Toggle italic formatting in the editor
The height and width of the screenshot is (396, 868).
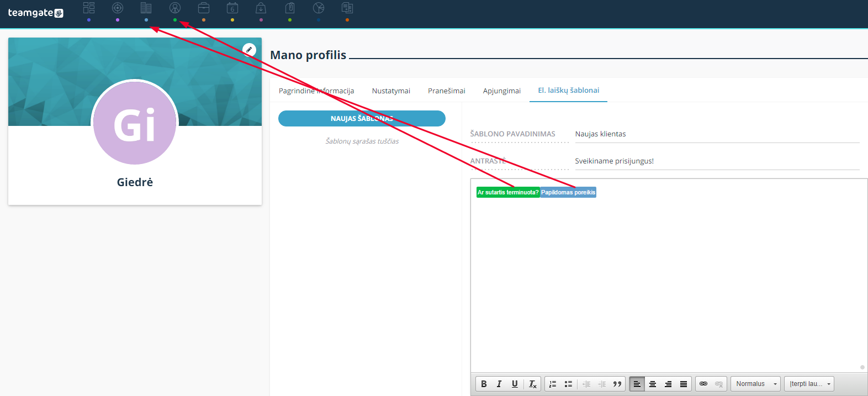[499, 384]
